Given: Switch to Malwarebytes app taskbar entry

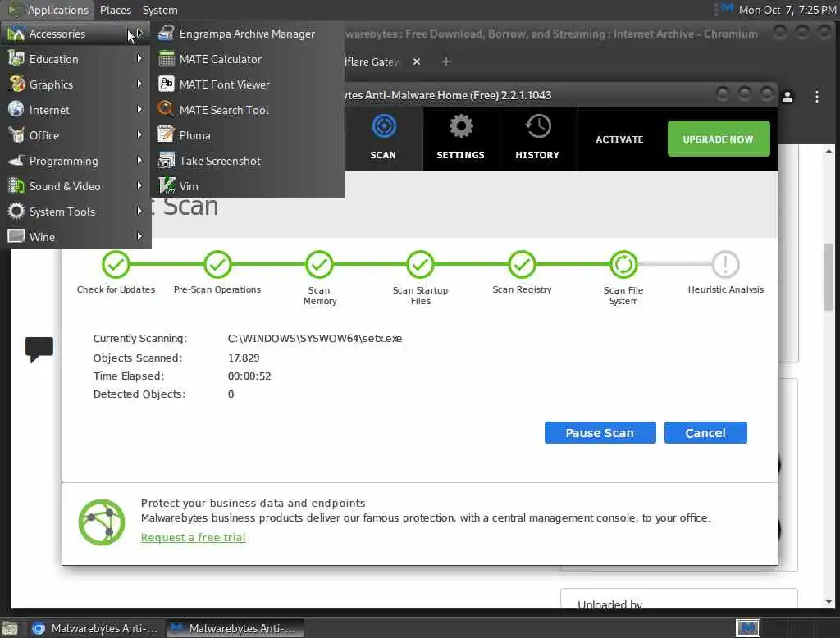Looking at the screenshot, I should [235, 628].
